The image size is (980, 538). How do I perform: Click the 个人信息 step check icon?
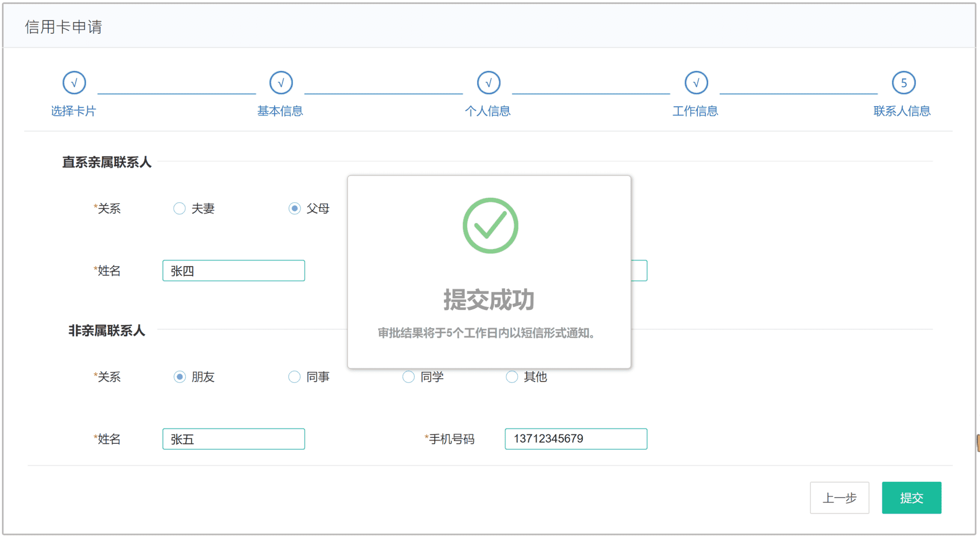pos(489,83)
